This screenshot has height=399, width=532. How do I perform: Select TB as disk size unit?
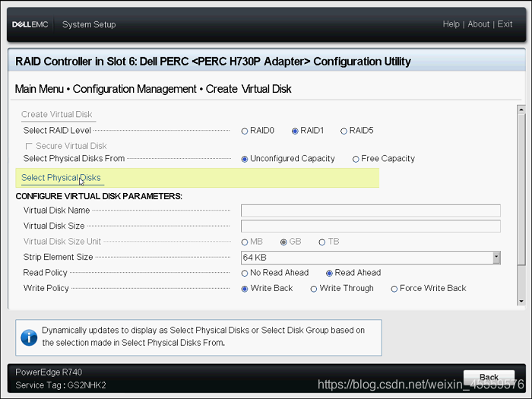click(322, 242)
